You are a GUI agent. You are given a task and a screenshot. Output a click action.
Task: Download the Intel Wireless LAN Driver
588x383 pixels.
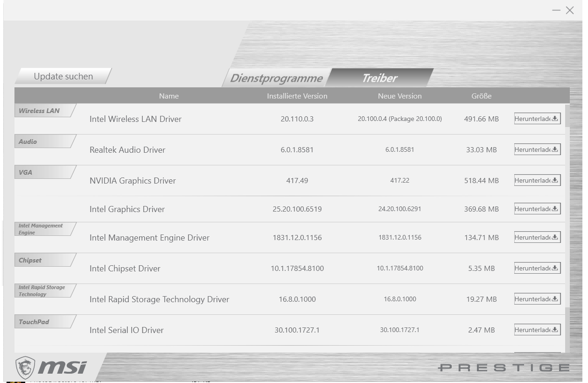[x=537, y=119]
